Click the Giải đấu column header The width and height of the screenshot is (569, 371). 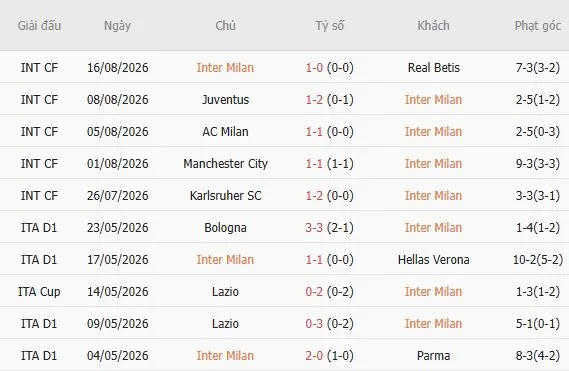(39, 26)
